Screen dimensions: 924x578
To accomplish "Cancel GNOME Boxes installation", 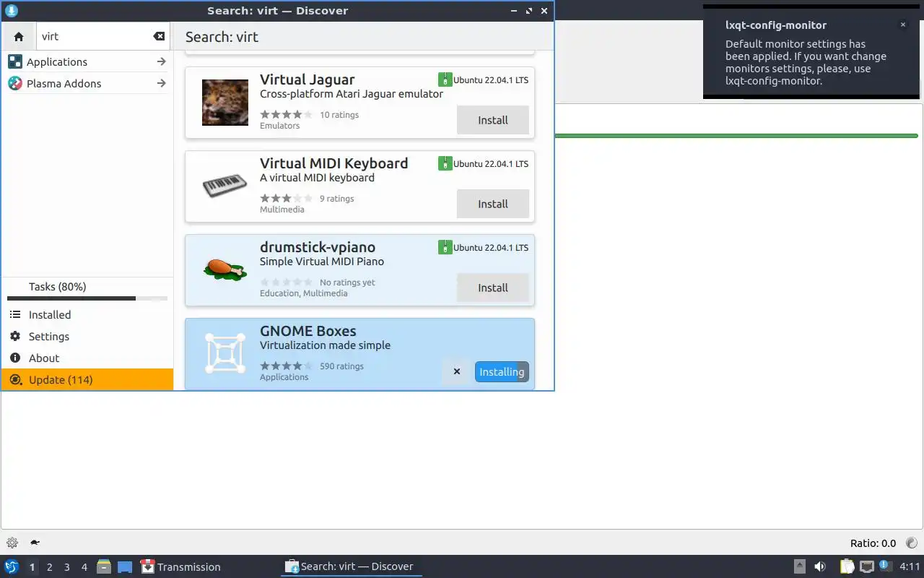I will point(456,371).
